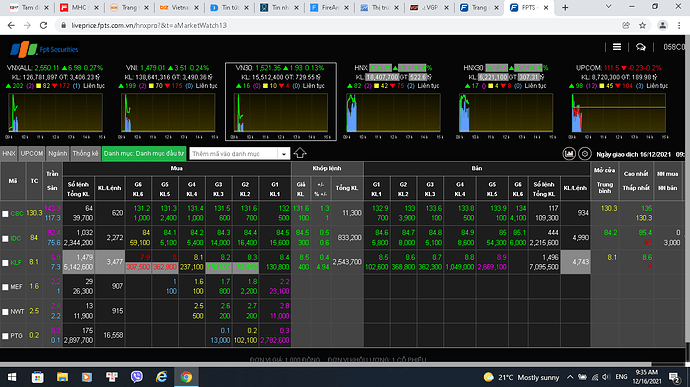Go back with browser back arrow
The width and height of the screenshot is (690, 387).
coord(11,26)
